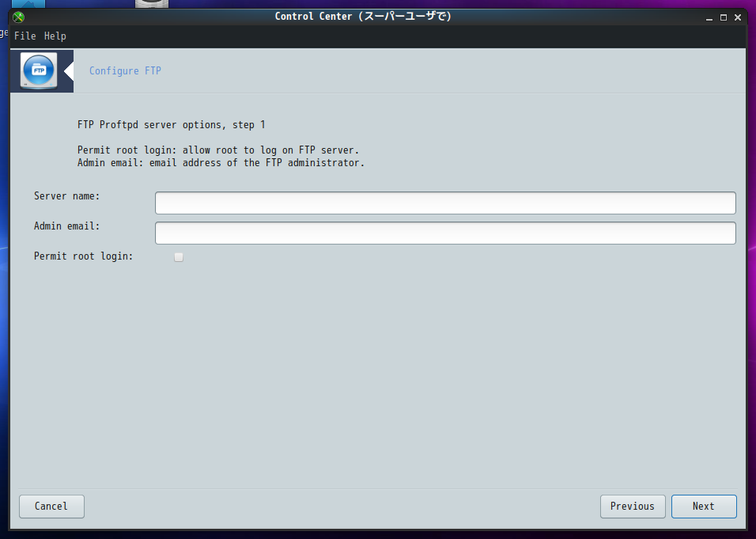
Task: Click the 'FTP Proftpd server options, step 1' text
Action: 171,125
